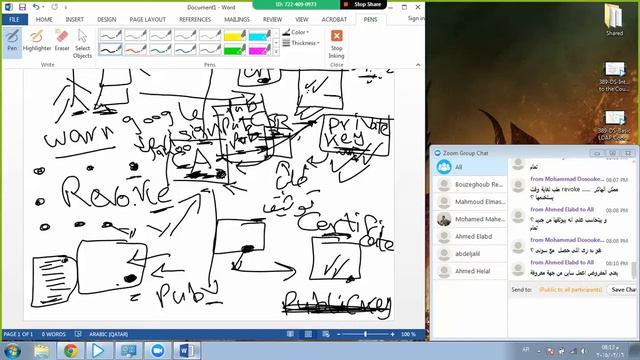Click the Stop Share button in Zoom bar

[x=363, y=4]
